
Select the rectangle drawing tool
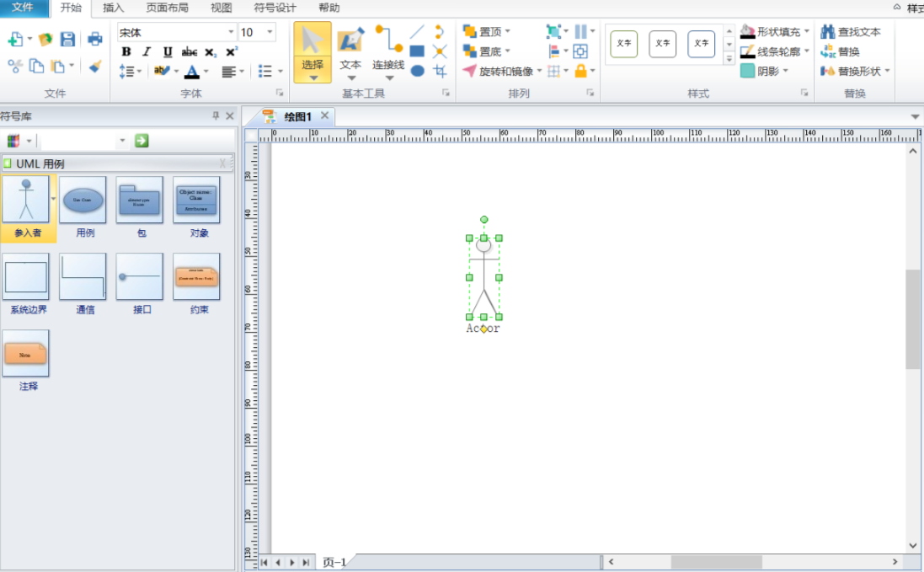[x=417, y=51]
